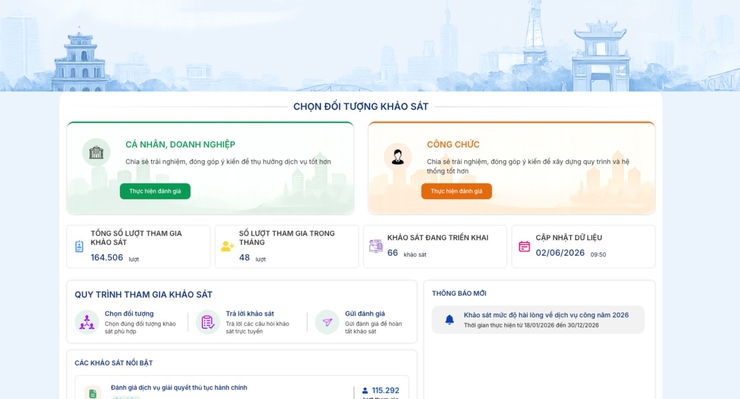Click the Thông báo mới heading

point(459,293)
